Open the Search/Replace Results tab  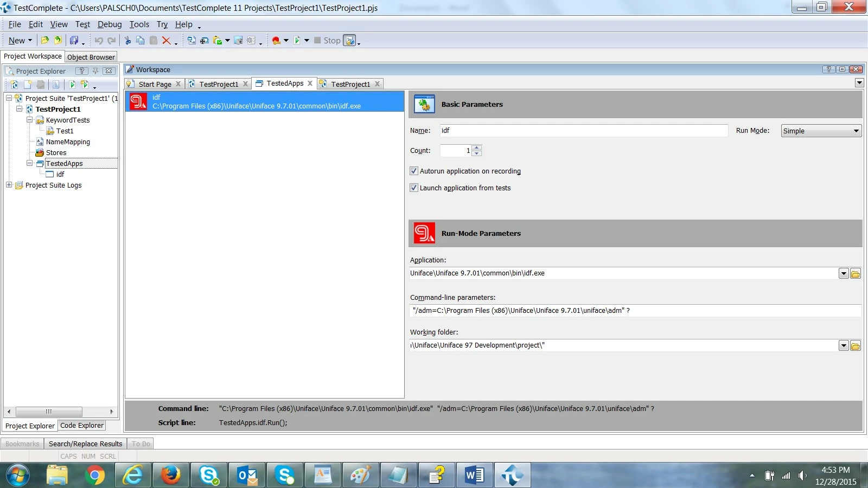coord(85,444)
